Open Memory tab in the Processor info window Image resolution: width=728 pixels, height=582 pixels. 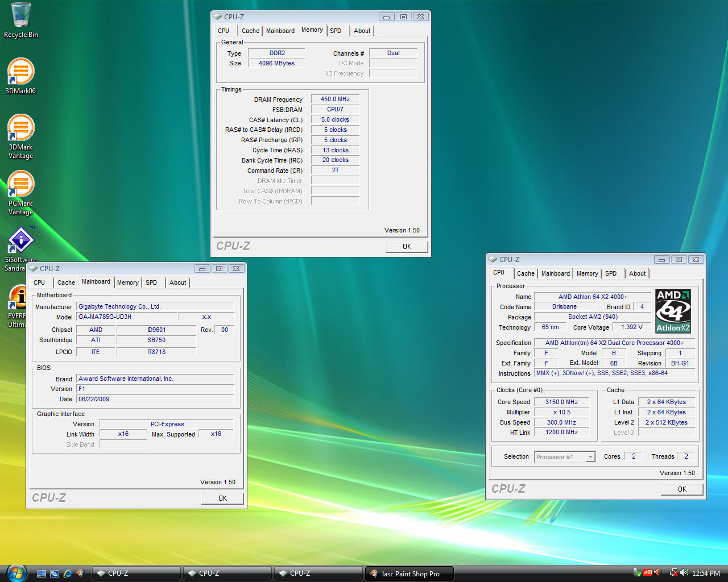(x=588, y=273)
